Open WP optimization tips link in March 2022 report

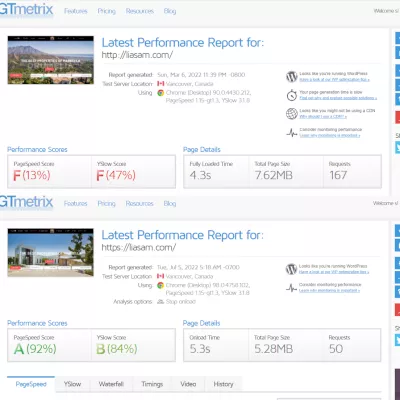click(x=334, y=80)
